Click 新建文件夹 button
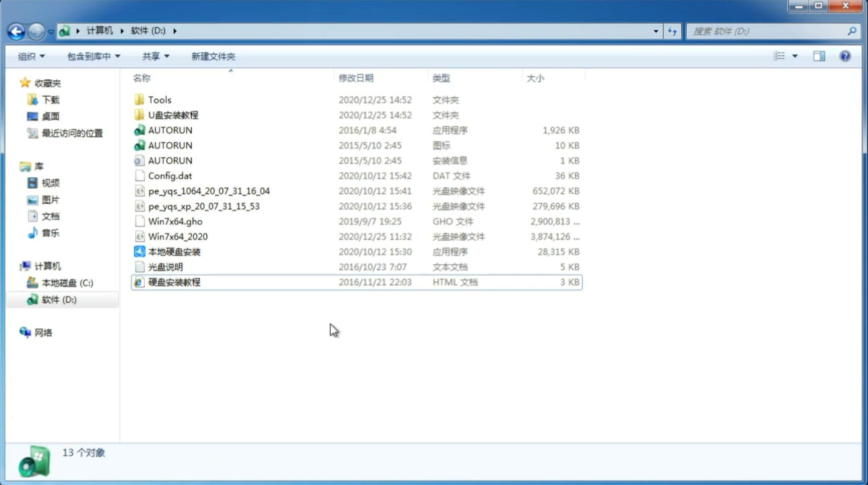This screenshot has width=868, height=485. coord(213,56)
